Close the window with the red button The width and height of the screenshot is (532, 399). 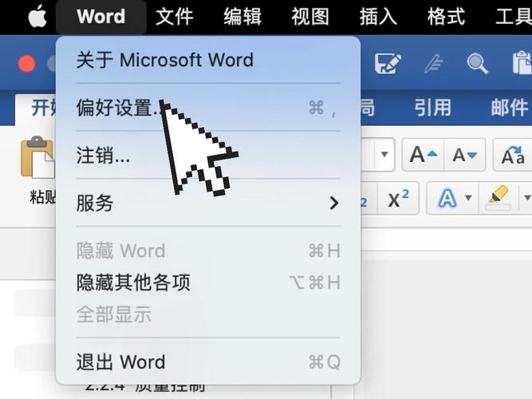tap(26, 64)
